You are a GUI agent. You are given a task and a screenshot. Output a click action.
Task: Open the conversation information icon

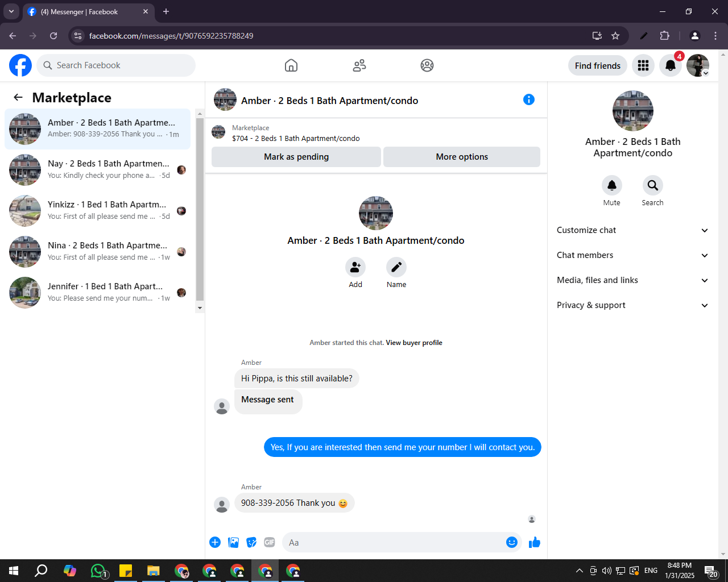pyautogui.click(x=529, y=99)
